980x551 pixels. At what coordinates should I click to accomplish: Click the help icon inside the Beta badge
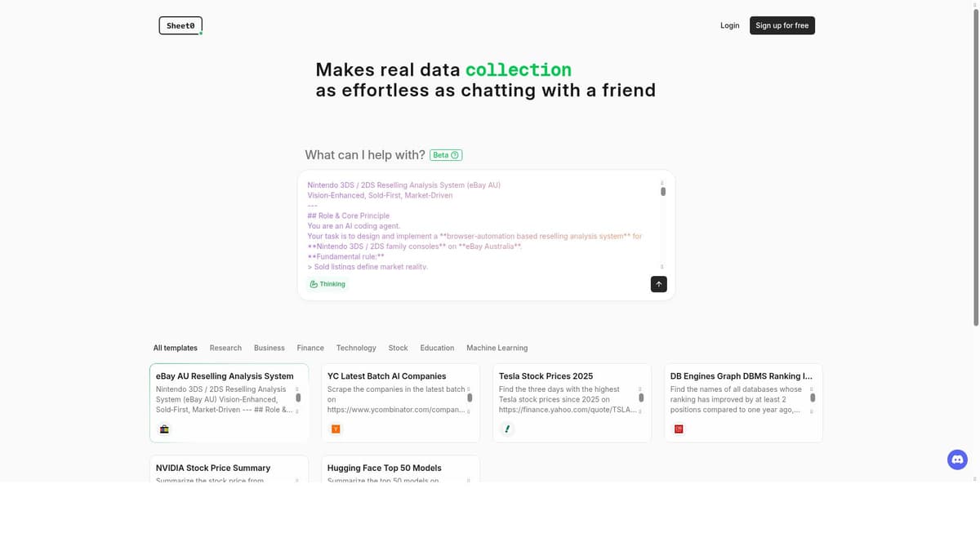click(x=456, y=154)
